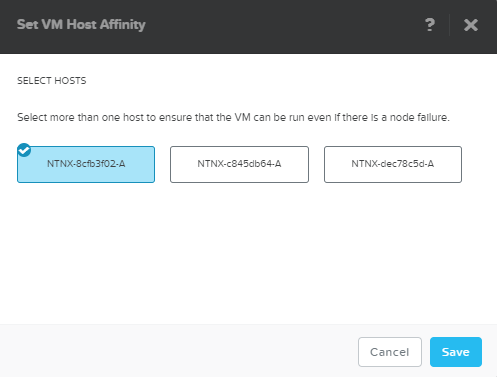Select host NTNX-c845db64-A
Viewport: 497px width, 377px height.
pos(239,164)
